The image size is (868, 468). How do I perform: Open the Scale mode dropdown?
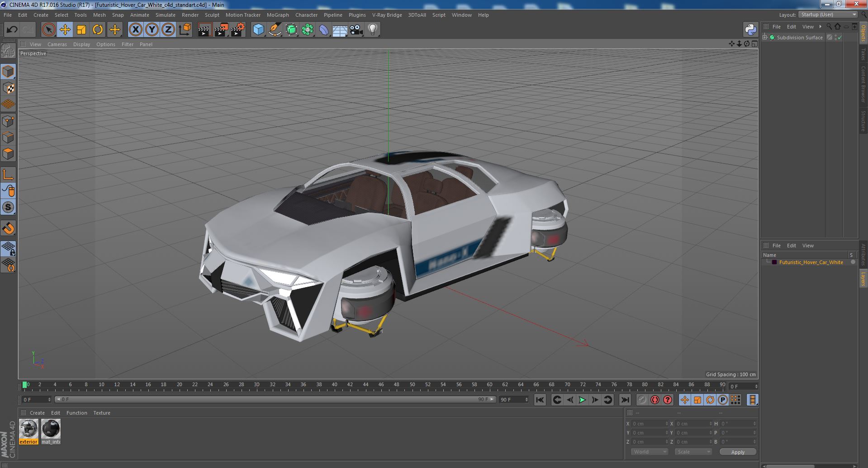pyautogui.click(x=693, y=452)
